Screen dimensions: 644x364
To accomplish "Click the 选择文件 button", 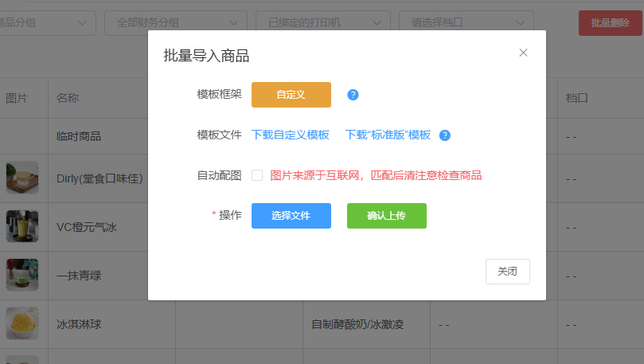I will 291,216.
